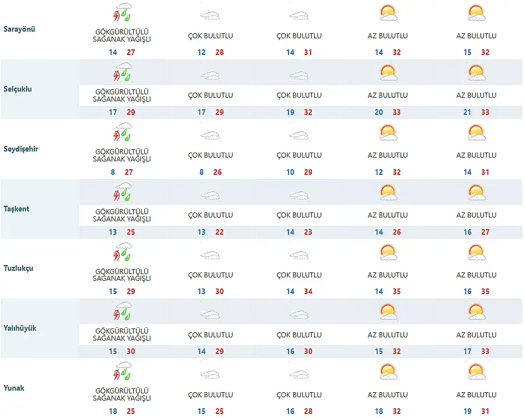Click Tuzlukçu's thunderstorm shower icon
This screenshot has width=525, height=420.
point(122,252)
